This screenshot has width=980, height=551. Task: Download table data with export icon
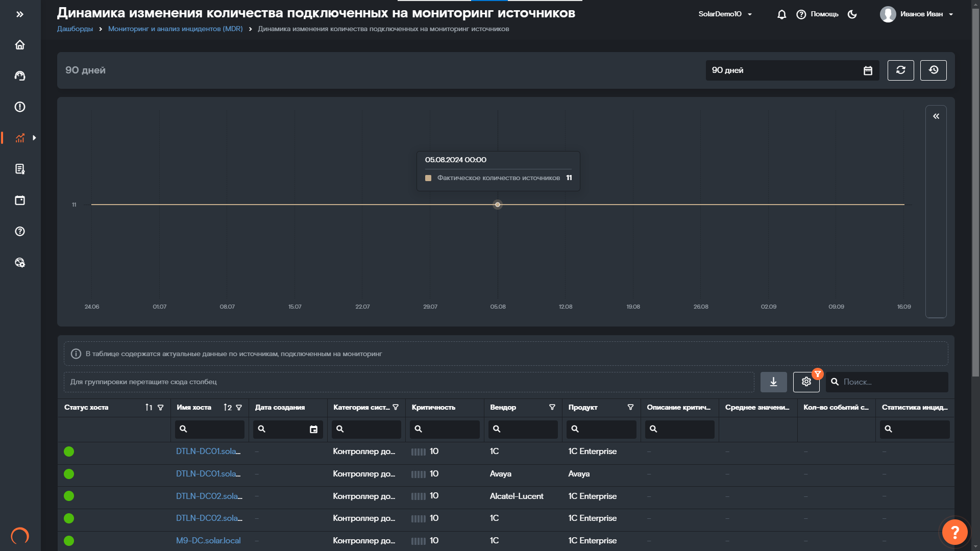(x=773, y=382)
